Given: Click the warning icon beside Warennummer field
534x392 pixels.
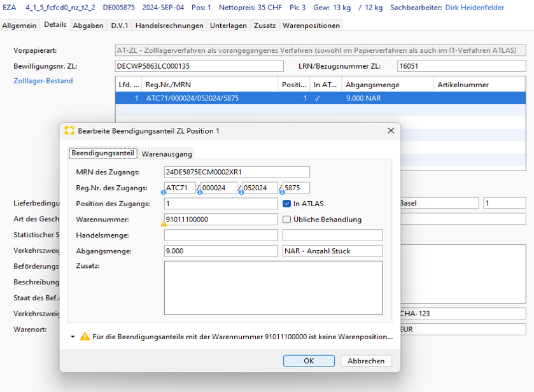Looking at the screenshot, I should [164, 224].
